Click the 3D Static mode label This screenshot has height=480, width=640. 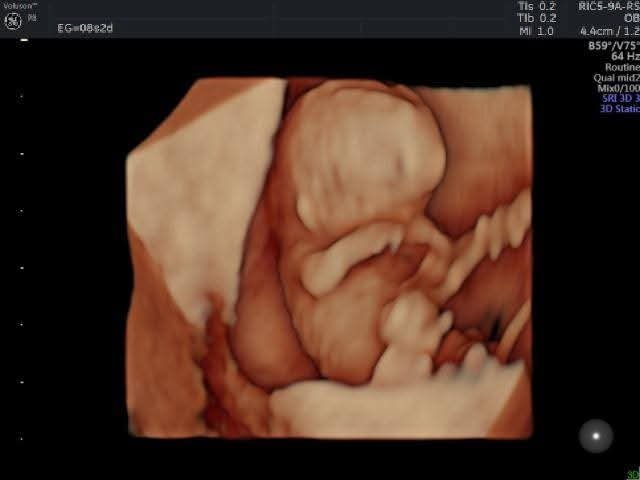[x=619, y=109]
